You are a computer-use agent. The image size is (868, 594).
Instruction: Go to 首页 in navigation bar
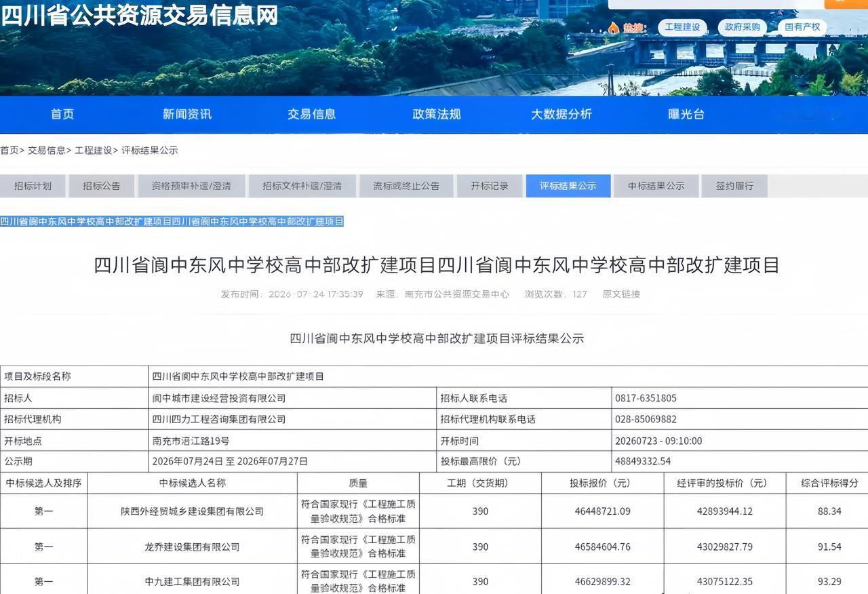click(x=62, y=114)
